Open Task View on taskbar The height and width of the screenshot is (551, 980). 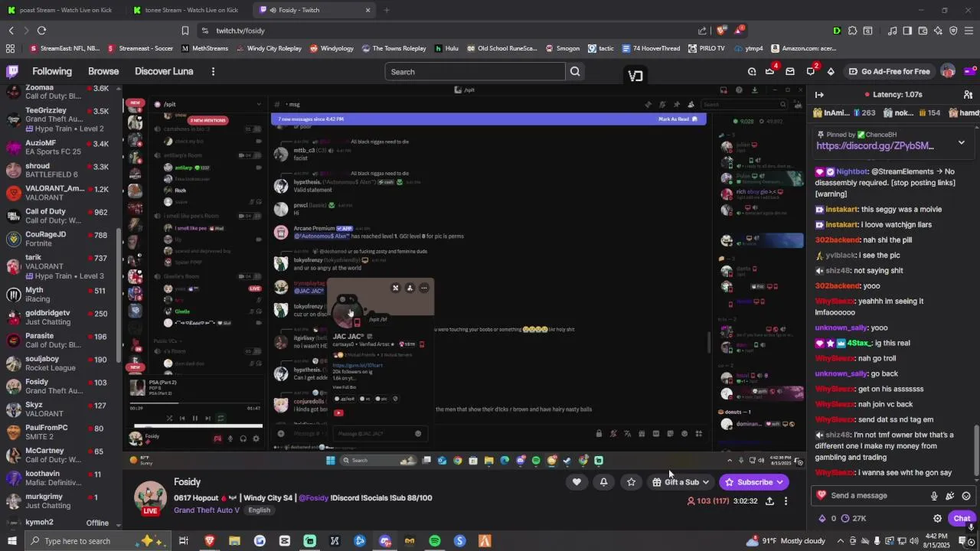[184, 541]
